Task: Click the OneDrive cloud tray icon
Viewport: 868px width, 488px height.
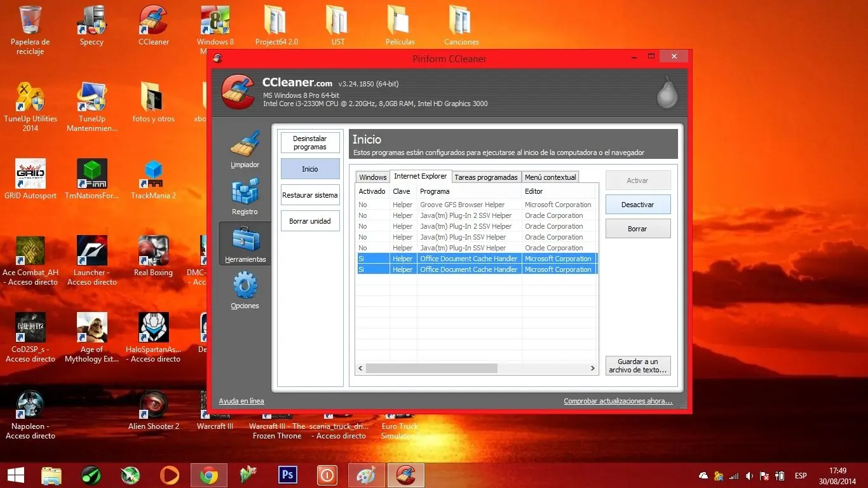Action: [703, 475]
